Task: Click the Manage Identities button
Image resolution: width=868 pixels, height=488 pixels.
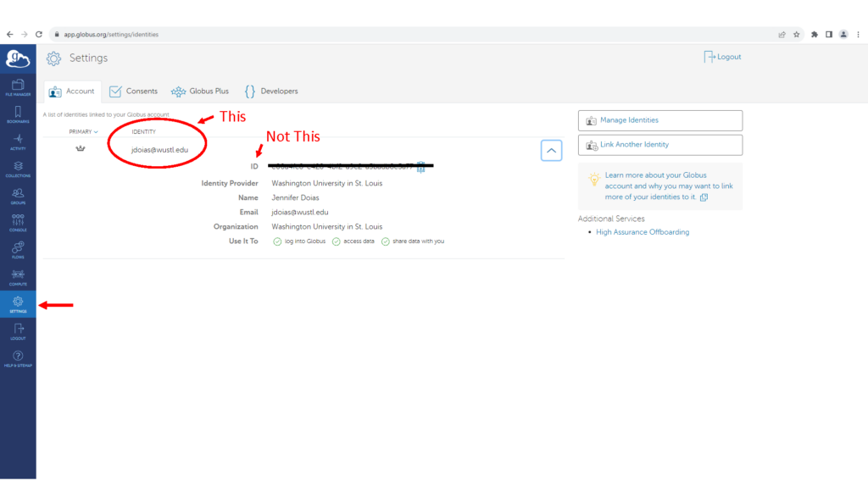Action: [x=659, y=120]
